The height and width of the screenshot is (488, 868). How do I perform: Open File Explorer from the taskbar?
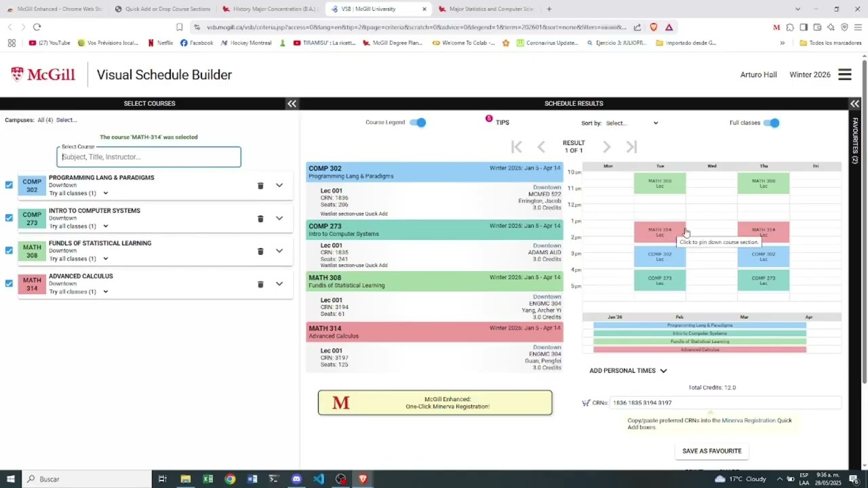click(x=186, y=479)
